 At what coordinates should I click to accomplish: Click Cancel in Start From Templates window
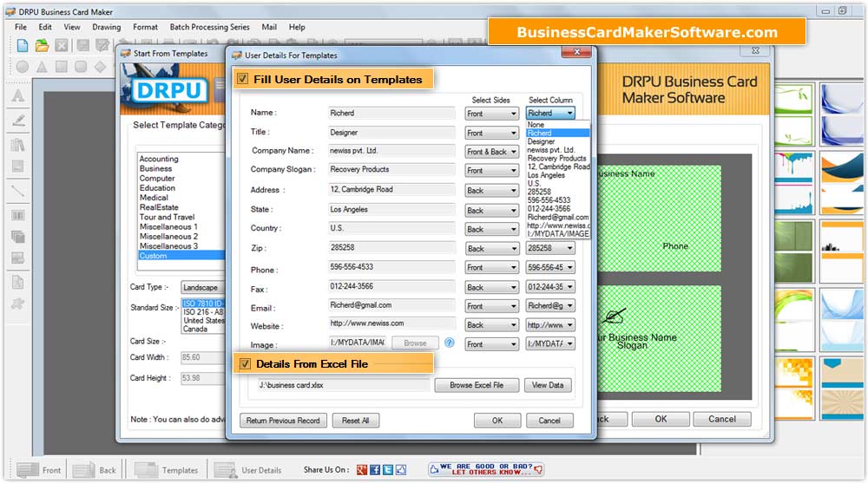[722, 419]
